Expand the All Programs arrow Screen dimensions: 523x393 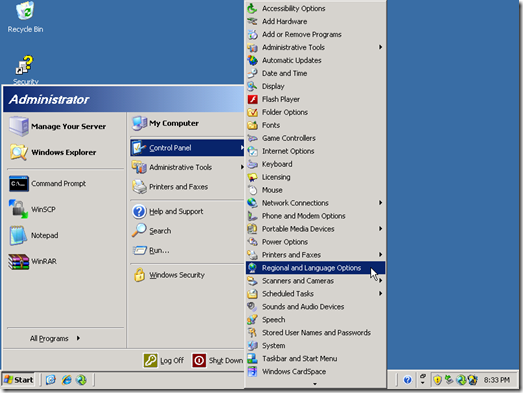click(78, 338)
